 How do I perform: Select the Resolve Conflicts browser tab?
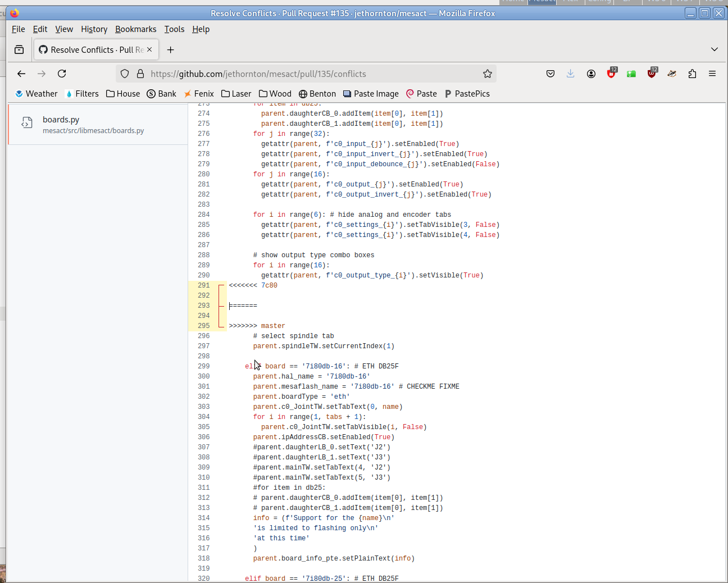96,49
